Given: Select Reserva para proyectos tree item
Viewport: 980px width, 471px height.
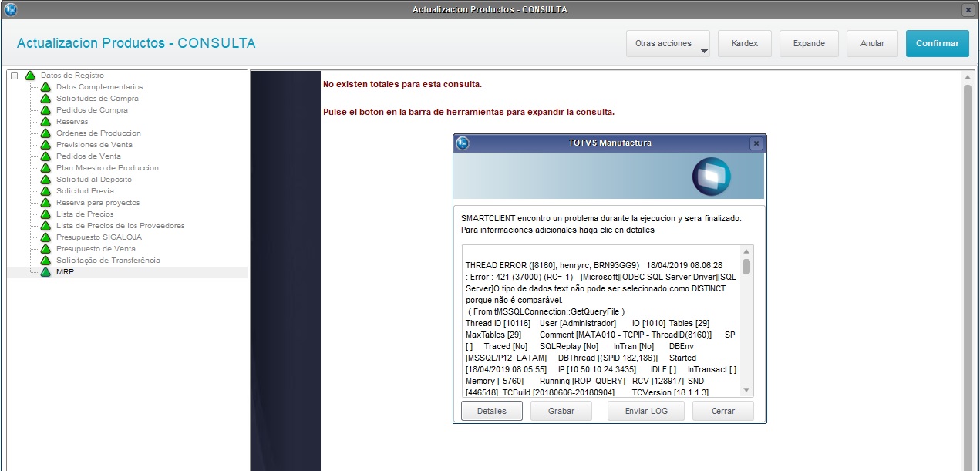Looking at the screenshot, I should (x=98, y=203).
